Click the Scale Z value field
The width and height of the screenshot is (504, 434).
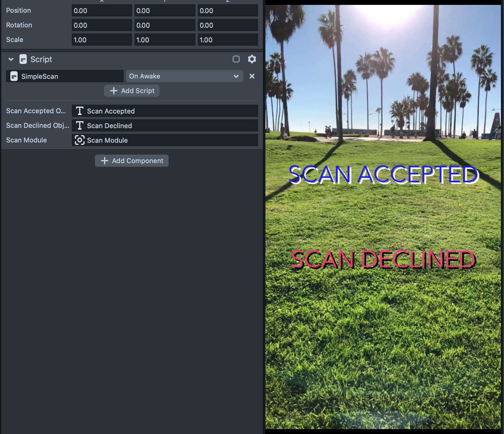tap(228, 40)
